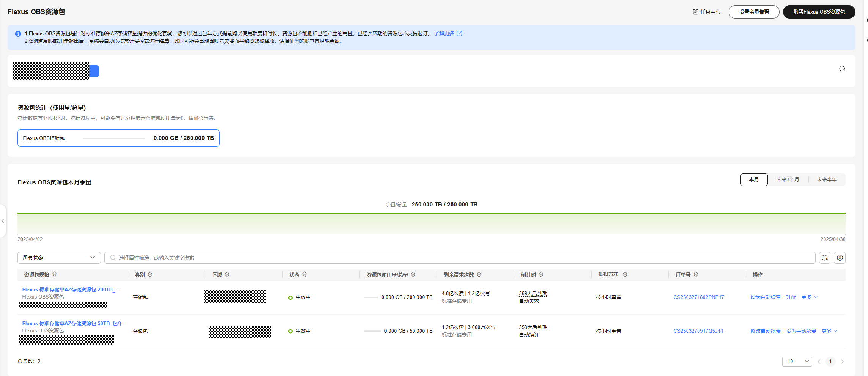
Task: Sort by 资源包使用量/总量 column
Action: (413, 274)
